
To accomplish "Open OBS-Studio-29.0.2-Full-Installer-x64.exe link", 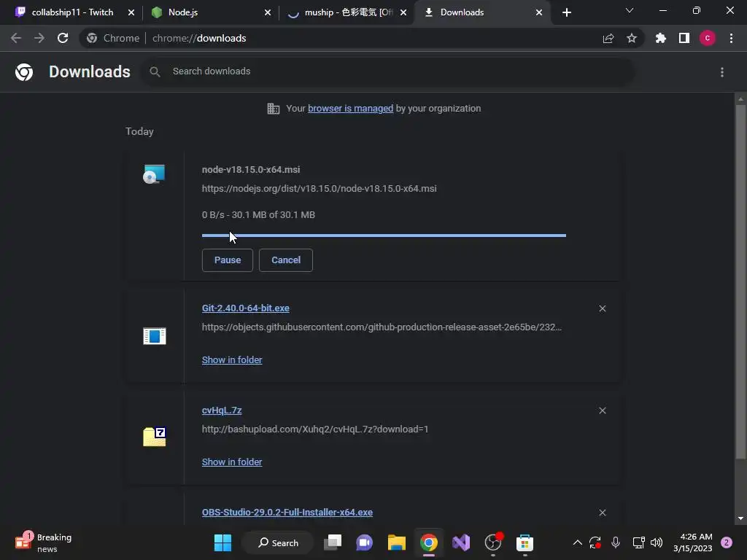I will 287,513.
